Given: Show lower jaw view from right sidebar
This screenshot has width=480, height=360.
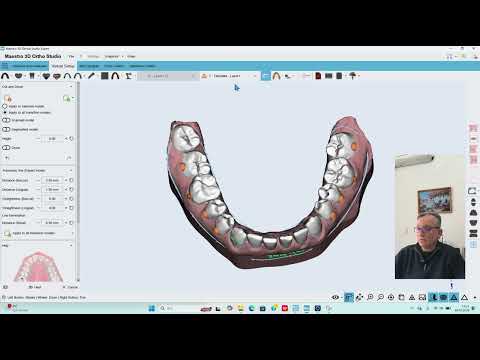Looking at the screenshot, I should (x=473, y=222).
